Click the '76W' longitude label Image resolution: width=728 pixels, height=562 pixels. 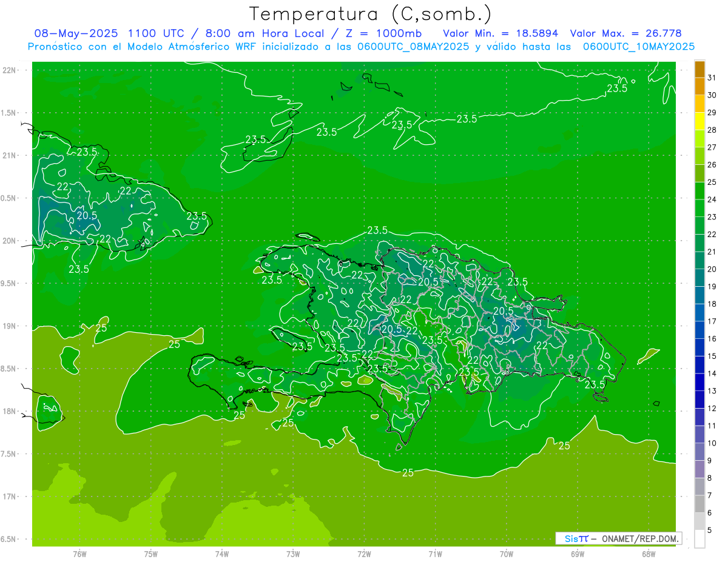(x=79, y=554)
